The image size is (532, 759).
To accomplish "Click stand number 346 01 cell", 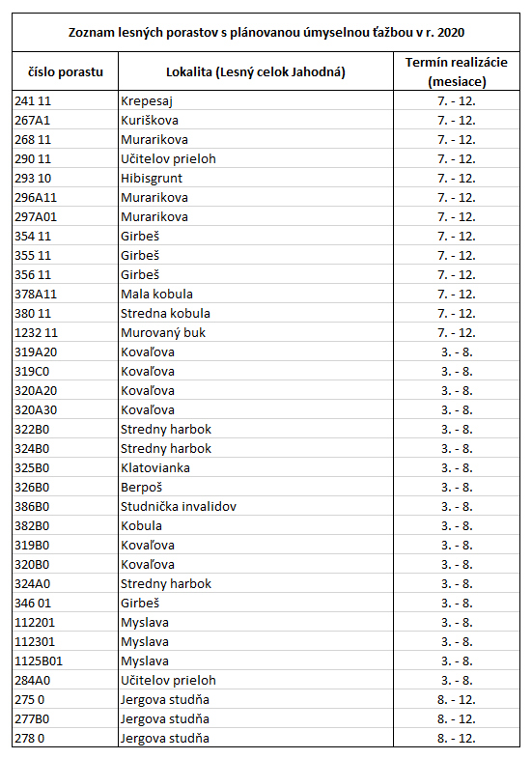I will (x=66, y=603).
